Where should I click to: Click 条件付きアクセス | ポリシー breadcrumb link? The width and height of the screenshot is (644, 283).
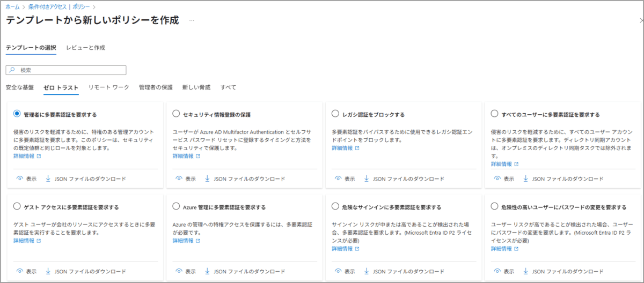(x=59, y=6)
